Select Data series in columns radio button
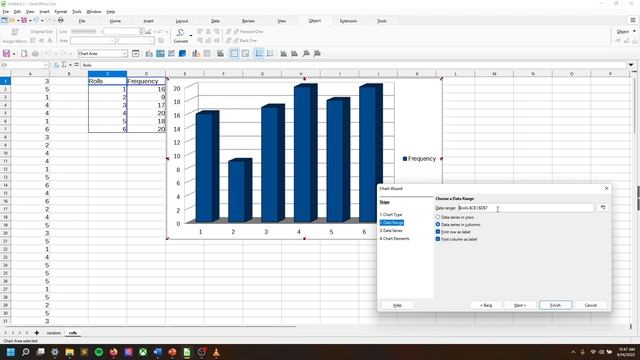The image size is (640, 360). 438,224
